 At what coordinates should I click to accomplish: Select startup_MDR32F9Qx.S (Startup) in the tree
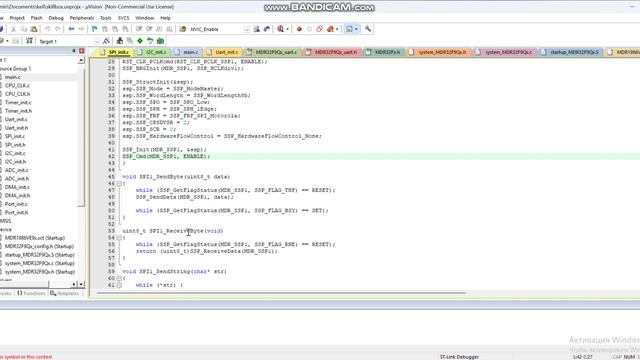point(39,255)
